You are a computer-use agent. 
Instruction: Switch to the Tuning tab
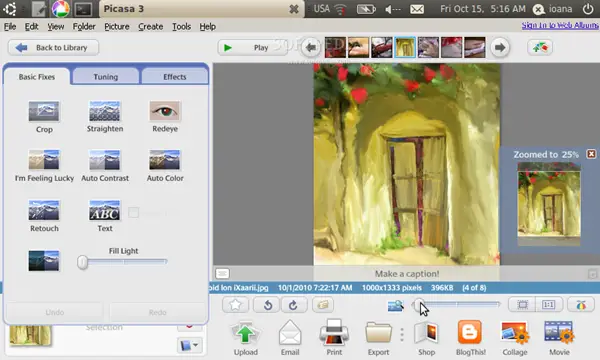(x=106, y=77)
